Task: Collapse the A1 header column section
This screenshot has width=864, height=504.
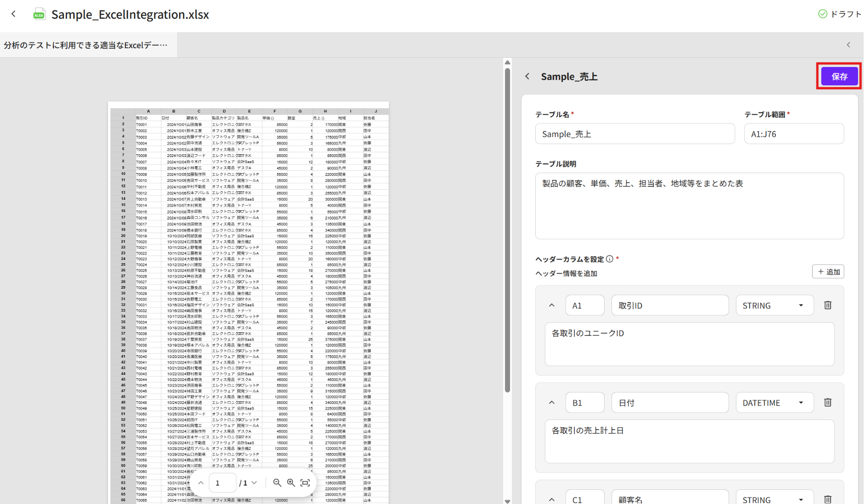Action: click(x=552, y=306)
